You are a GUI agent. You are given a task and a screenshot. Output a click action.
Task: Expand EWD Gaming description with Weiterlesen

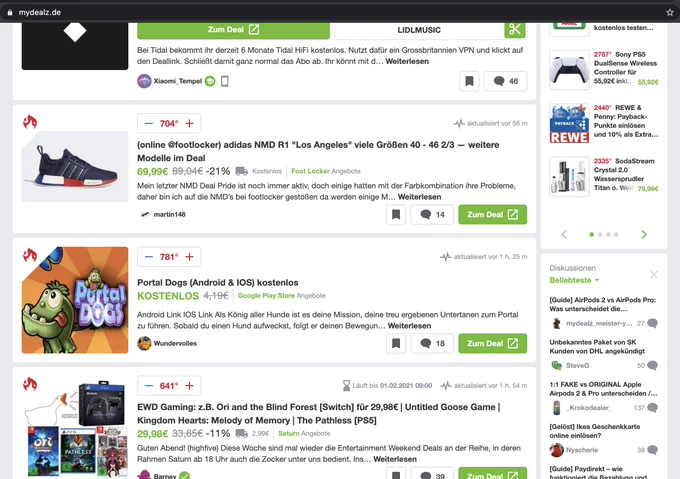tap(395, 459)
